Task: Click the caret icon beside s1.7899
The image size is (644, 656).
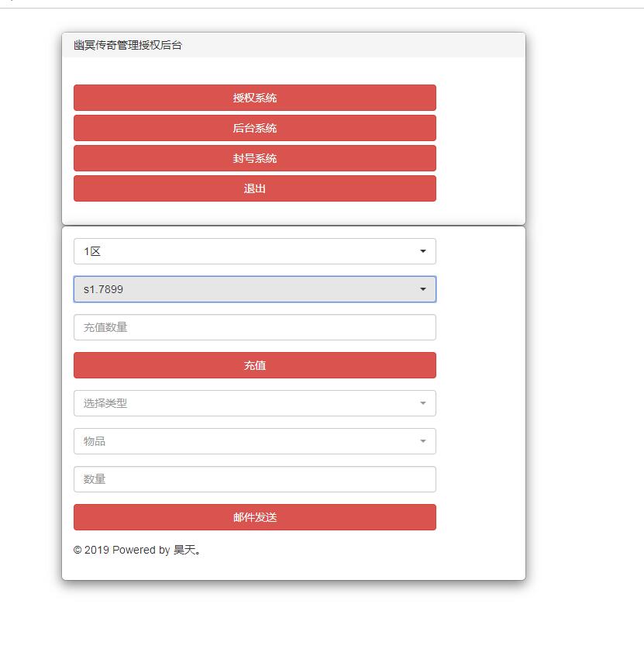Action: point(422,289)
